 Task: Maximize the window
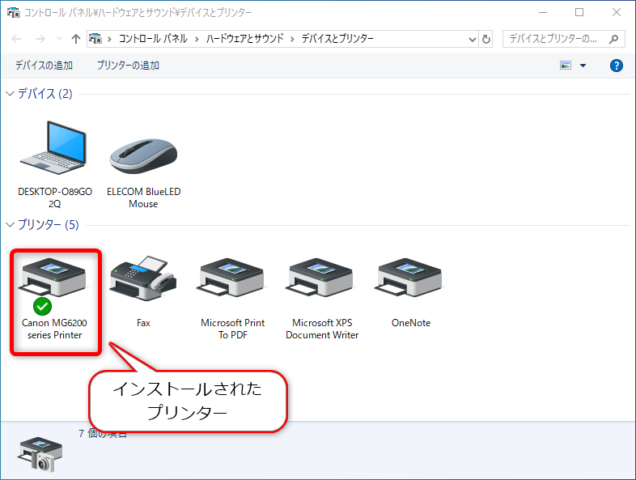tap(579, 13)
